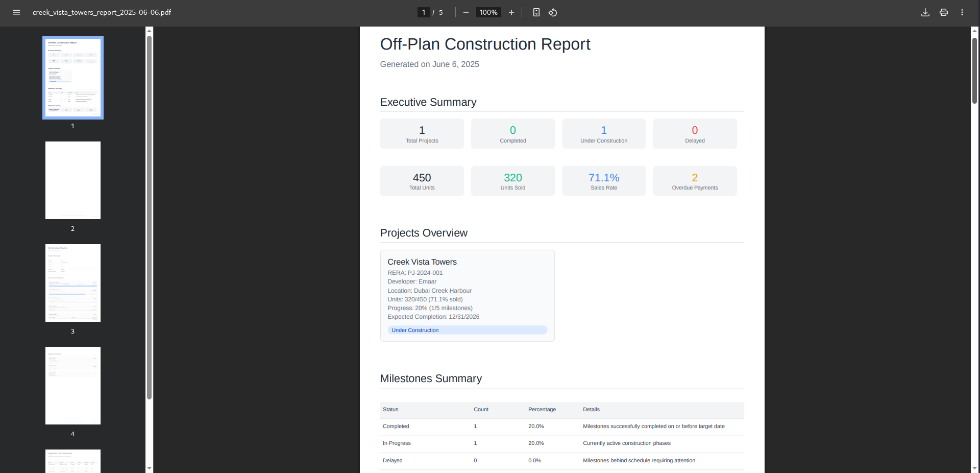Image resolution: width=980 pixels, height=473 pixels.
Task: Click the 'Total Projects' card
Action: click(422, 134)
